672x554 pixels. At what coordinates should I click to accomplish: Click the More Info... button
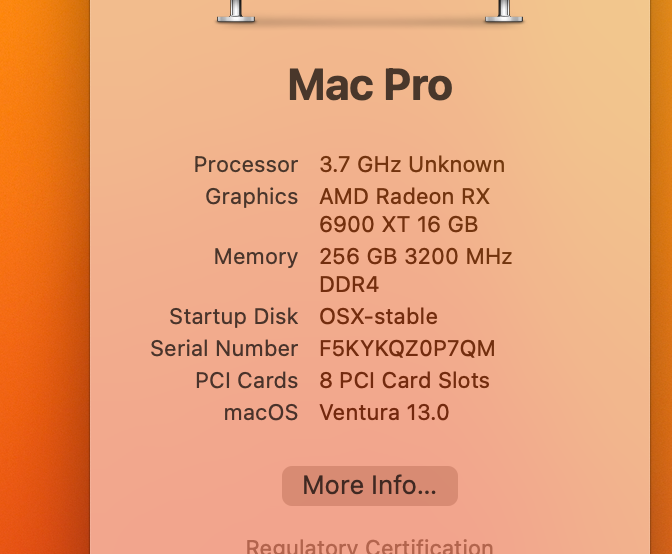[369, 486]
